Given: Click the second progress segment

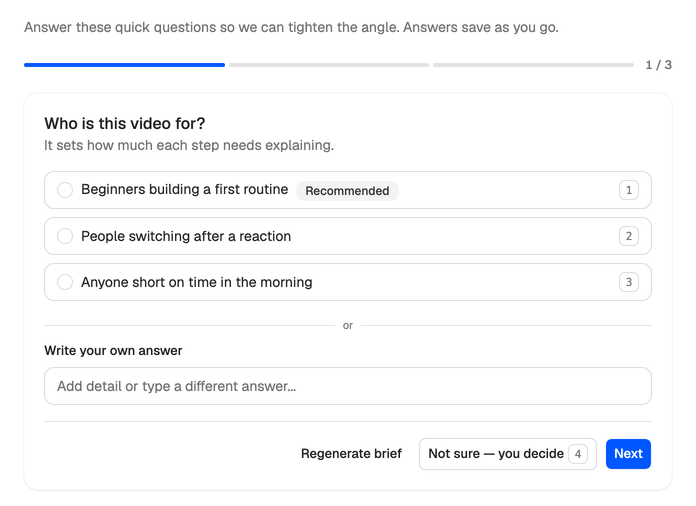Looking at the screenshot, I should pos(329,65).
